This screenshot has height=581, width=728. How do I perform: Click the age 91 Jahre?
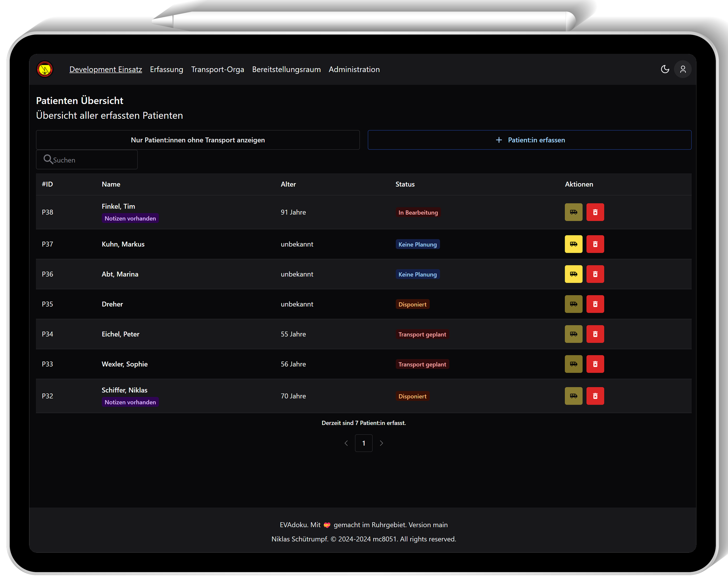pos(293,212)
